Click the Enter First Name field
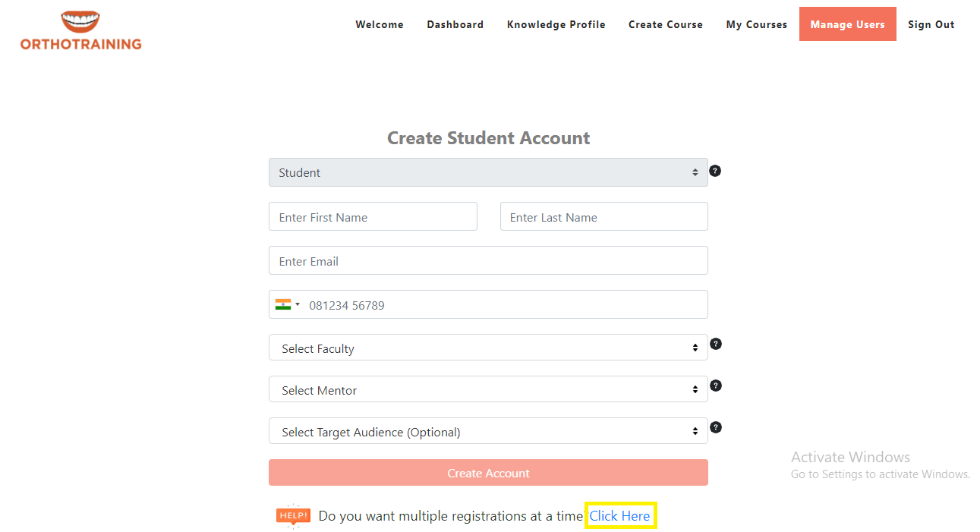This screenshot has width=980, height=532. (x=373, y=217)
